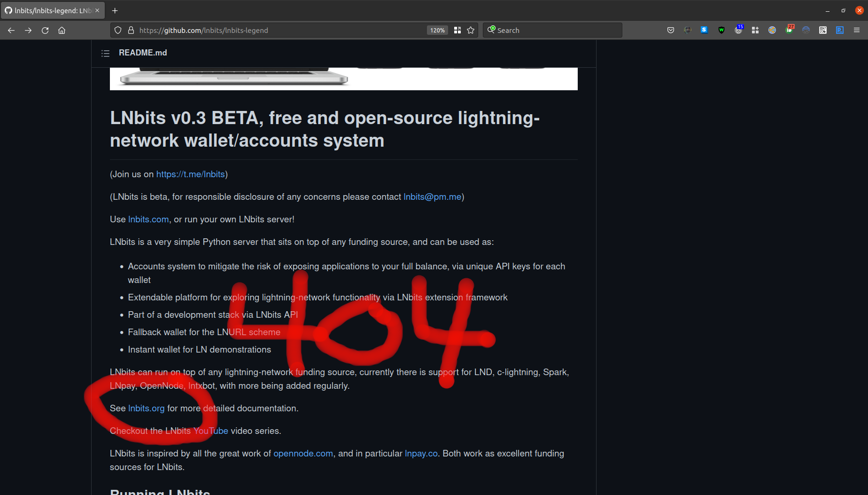Open the blue P terminal extension
Viewport: 868px width, 495px height.
click(840, 30)
